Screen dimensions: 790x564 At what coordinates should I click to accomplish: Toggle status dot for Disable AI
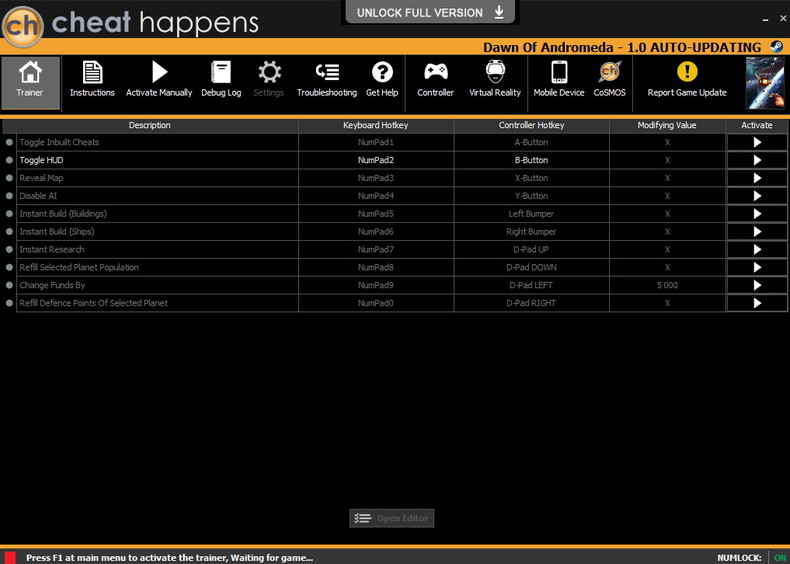pos(9,196)
